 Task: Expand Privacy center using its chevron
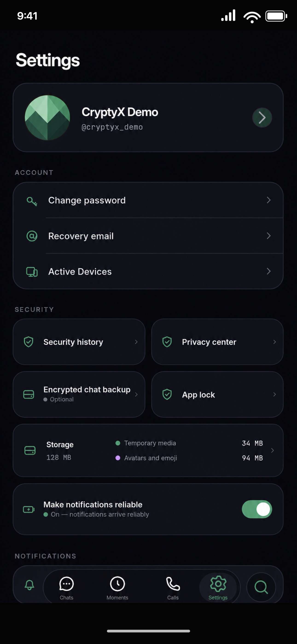point(274,342)
